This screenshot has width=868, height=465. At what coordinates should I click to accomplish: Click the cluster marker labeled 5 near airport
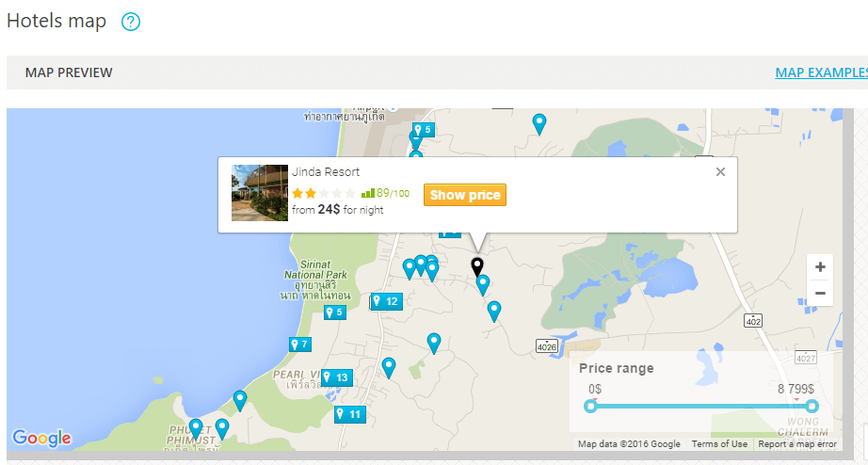pyautogui.click(x=424, y=130)
